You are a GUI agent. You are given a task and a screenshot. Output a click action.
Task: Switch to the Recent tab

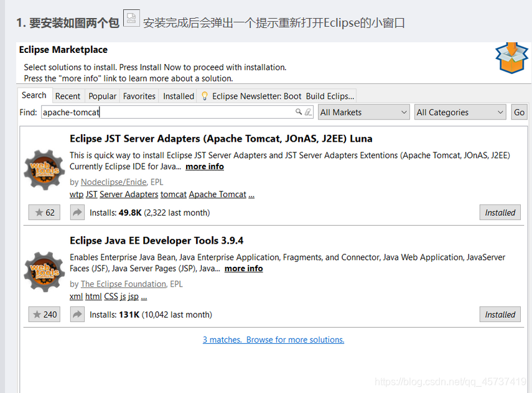pyautogui.click(x=68, y=96)
